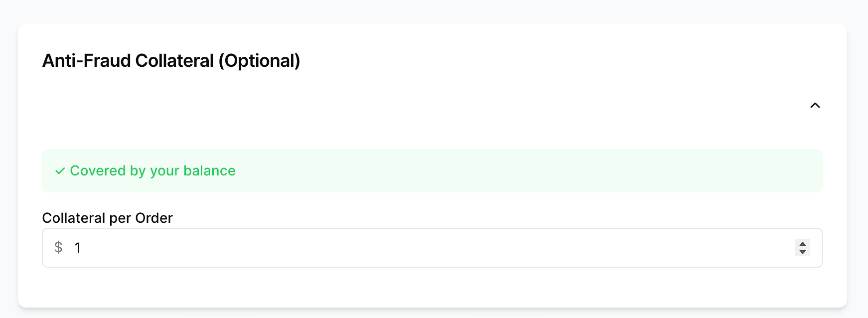
Task: Click the Collateral per Order label
Action: [107, 218]
